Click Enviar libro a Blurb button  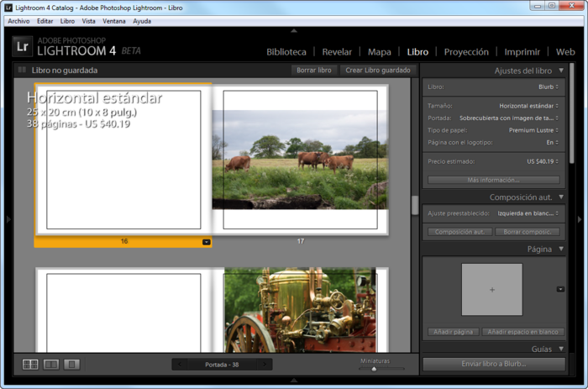point(494,364)
